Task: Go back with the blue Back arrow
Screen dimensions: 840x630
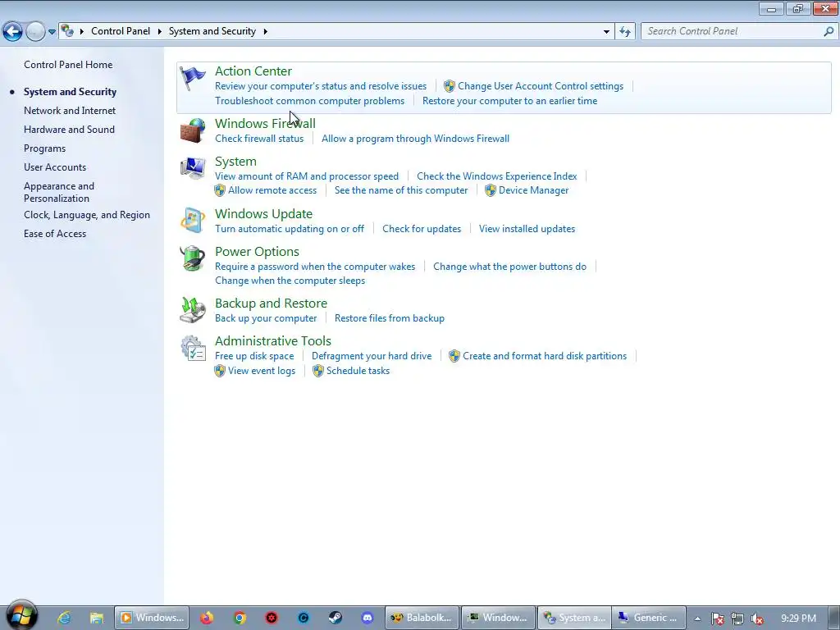Action: tap(13, 32)
